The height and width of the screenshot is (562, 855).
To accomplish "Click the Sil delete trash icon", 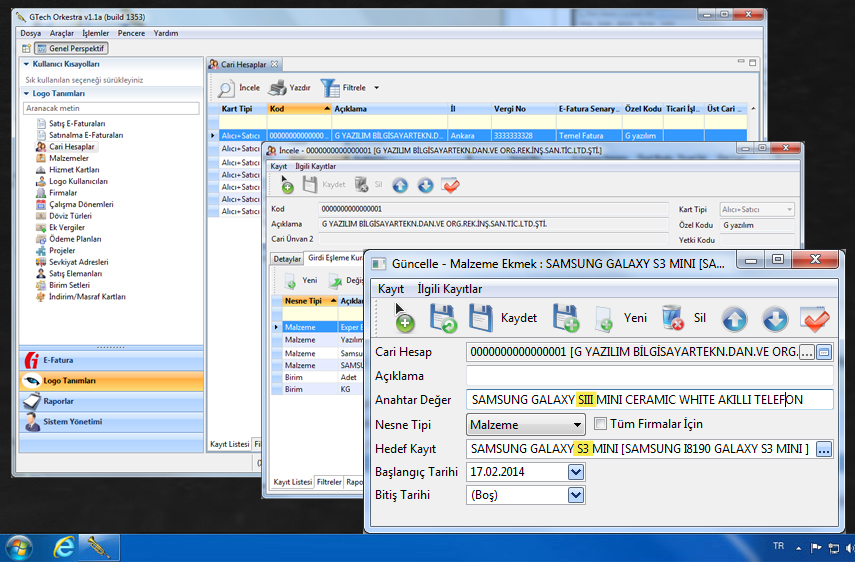I will click(673, 318).
